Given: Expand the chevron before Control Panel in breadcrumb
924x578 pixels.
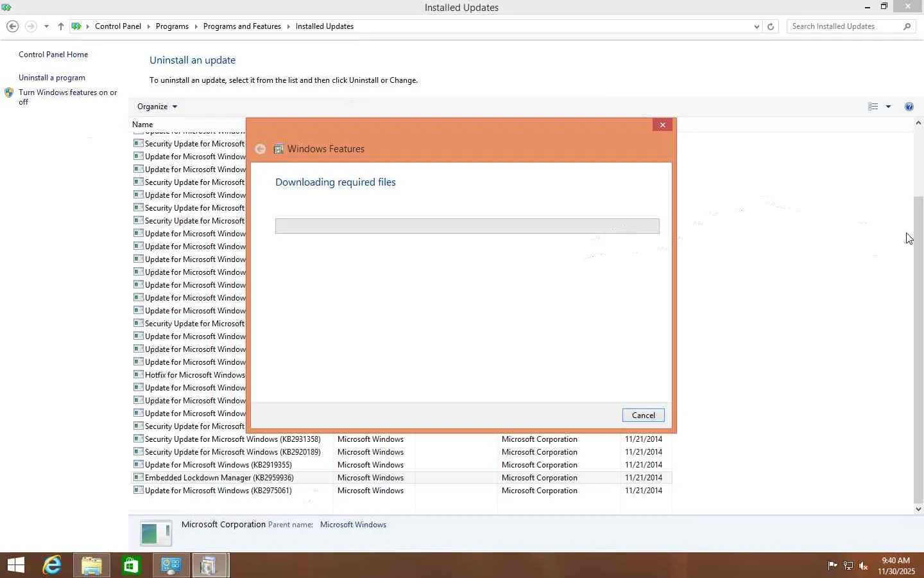Looking at the screenshot, I should tap(88, 26).
